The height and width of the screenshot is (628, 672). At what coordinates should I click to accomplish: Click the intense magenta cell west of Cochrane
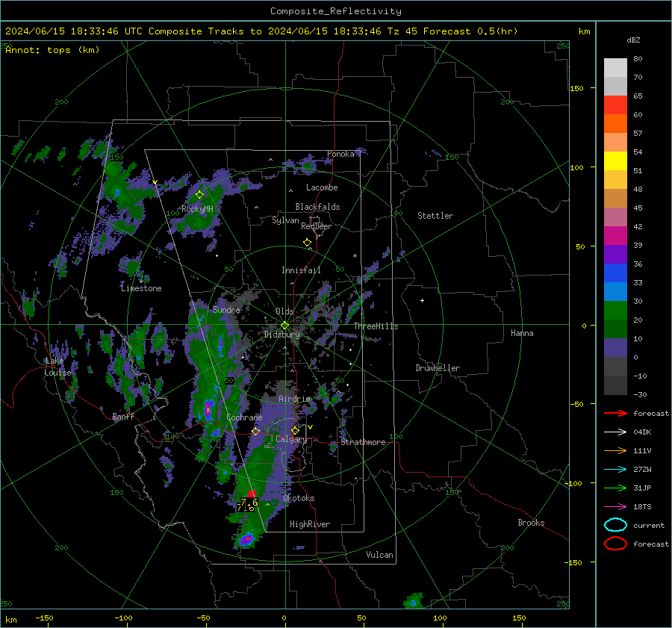click(x=208, y=408)
